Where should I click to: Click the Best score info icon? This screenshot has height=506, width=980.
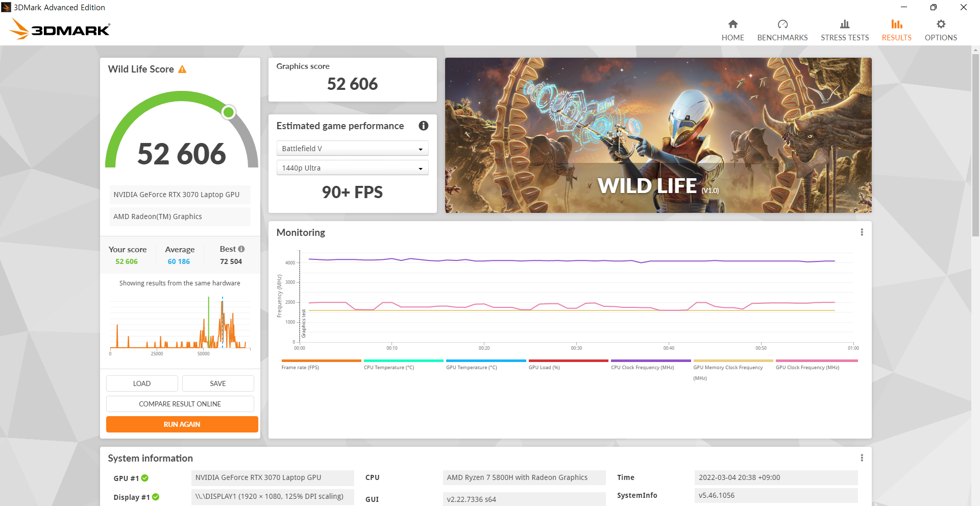point(241,249)
